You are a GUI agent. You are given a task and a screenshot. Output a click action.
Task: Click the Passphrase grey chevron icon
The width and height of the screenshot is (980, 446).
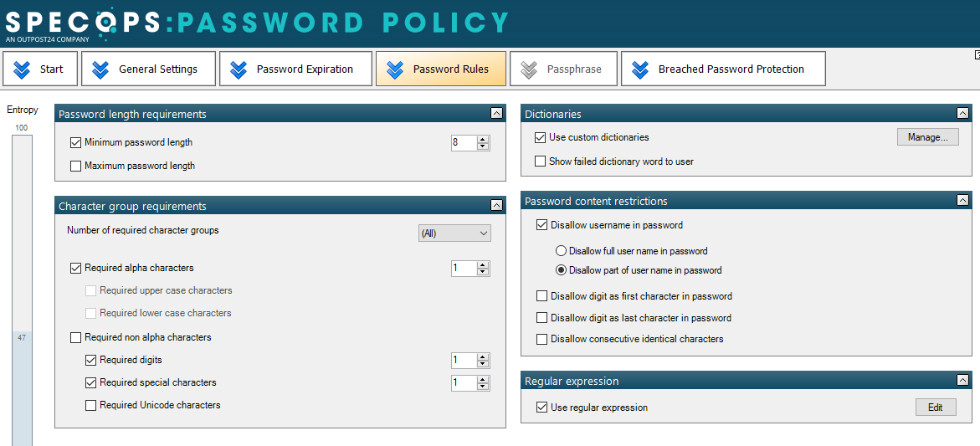[x=529, y=69]
